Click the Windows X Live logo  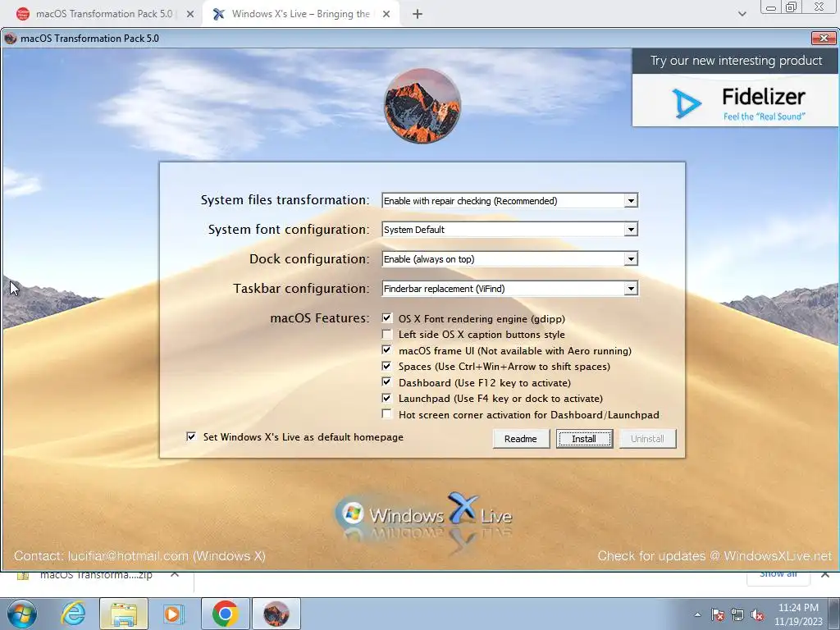point(423,514)
